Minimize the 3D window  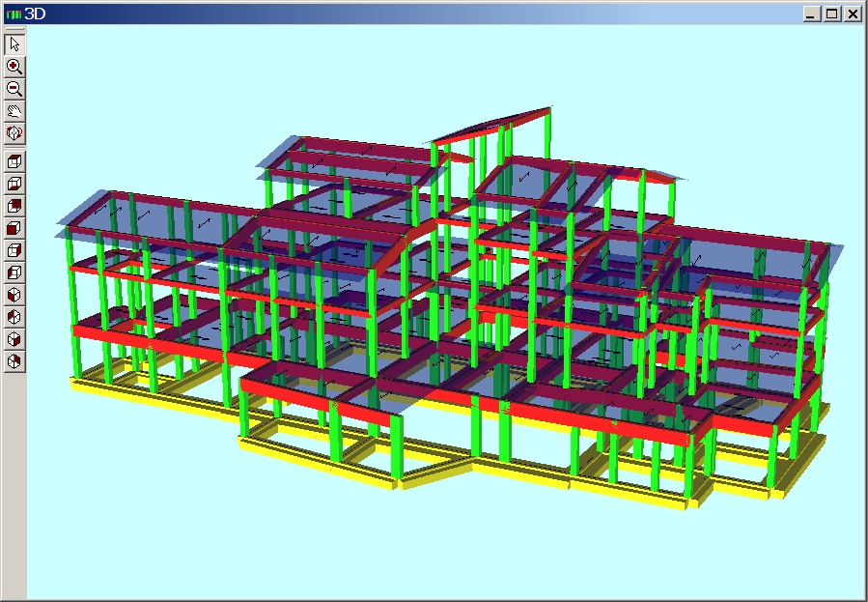(812, 14)
